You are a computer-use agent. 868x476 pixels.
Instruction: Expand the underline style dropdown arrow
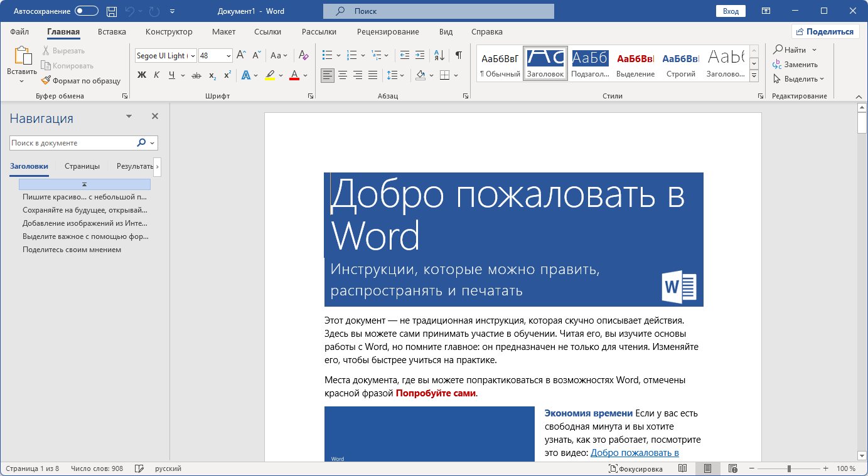coord(182,76)
